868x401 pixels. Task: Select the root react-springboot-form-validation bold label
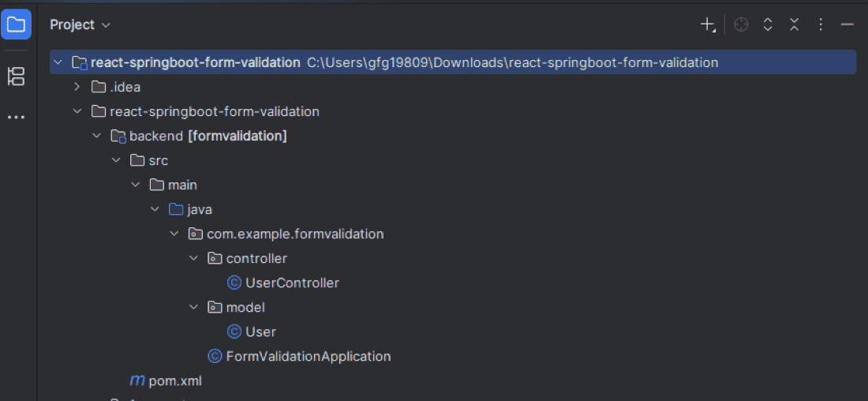(x=196, y=62)
